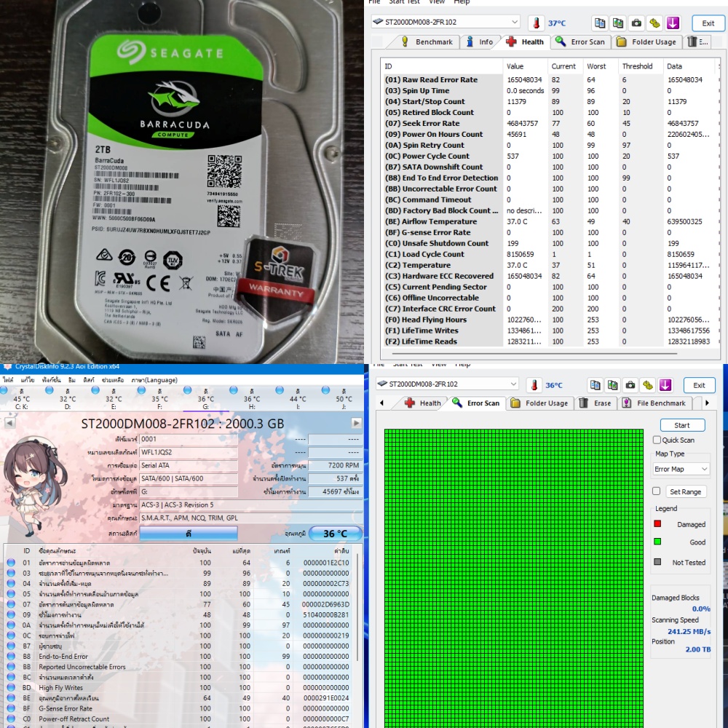Open the ภาษา(Language) menu in CrystalDiskInfo
Screen dimensions: 728x728
pyautogui.click(x=154, y=380)
